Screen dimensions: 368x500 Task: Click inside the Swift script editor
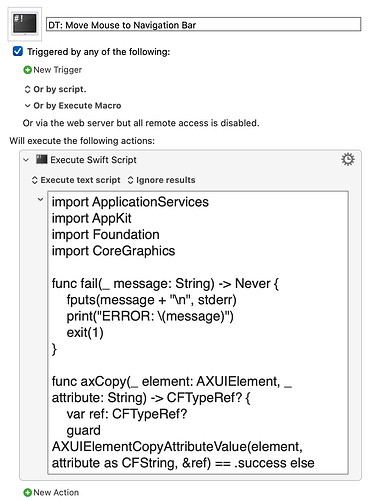point(198,333)
